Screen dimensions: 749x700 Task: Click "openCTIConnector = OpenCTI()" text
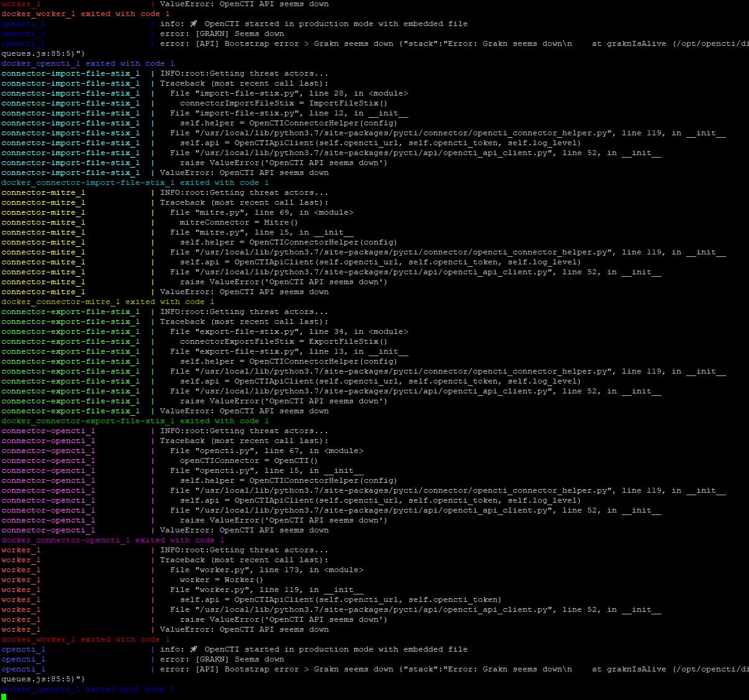pos(249,460)
